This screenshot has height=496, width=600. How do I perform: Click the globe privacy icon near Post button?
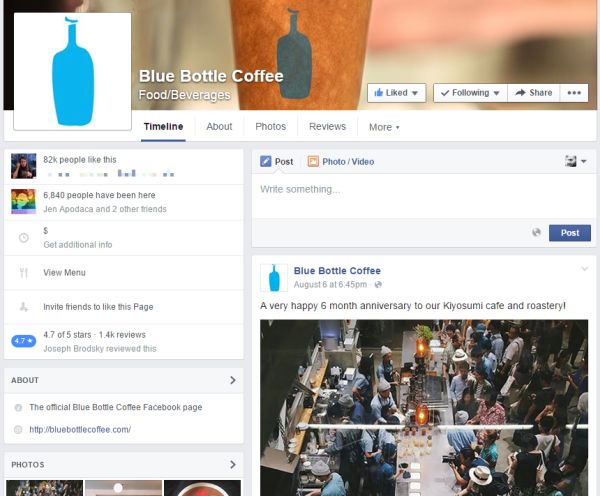click(x=537, y=233)
